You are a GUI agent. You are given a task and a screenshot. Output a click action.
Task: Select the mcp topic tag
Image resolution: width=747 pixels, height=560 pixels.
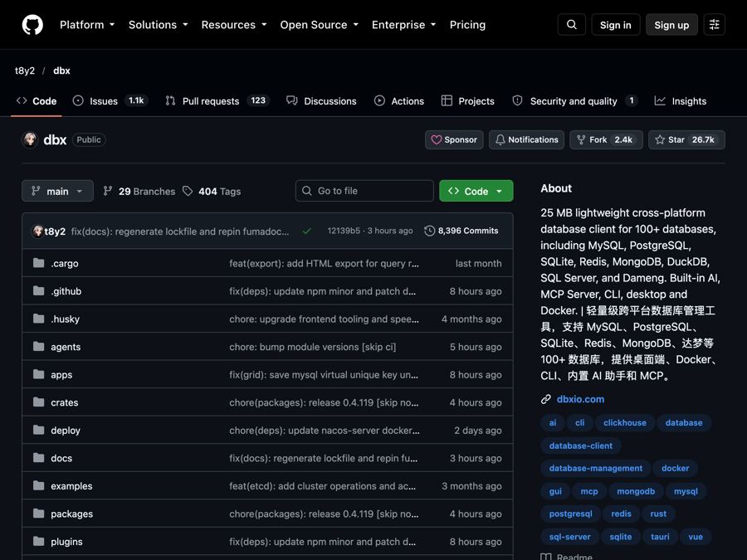(x=588, y=491)
